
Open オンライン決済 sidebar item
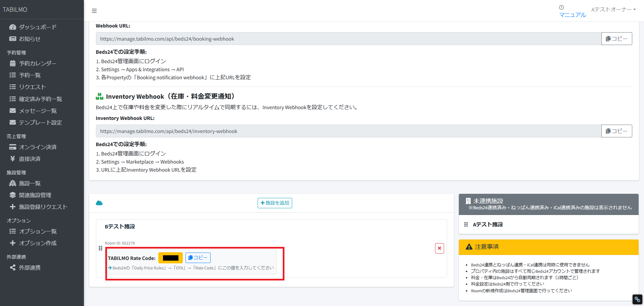[38, 147]
